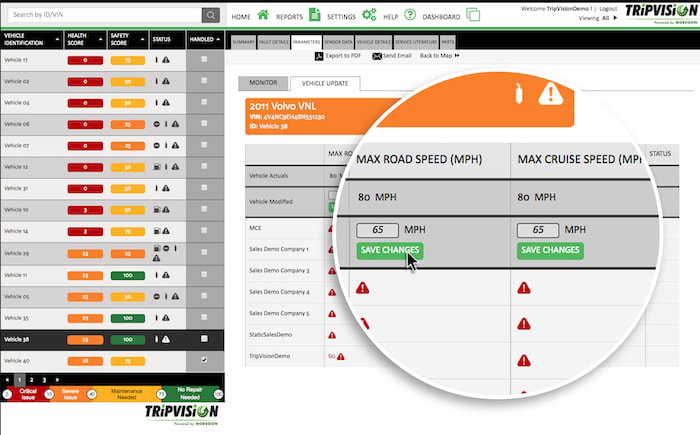Click the search magnifier button
This screenshot has height=435, width=700.
[x=210, y=15]
